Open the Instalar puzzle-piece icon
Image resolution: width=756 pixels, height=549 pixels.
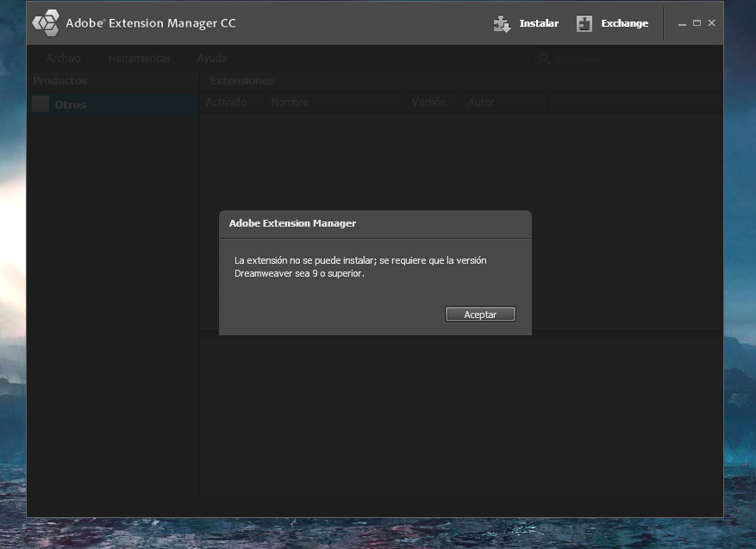pos(502,24)
